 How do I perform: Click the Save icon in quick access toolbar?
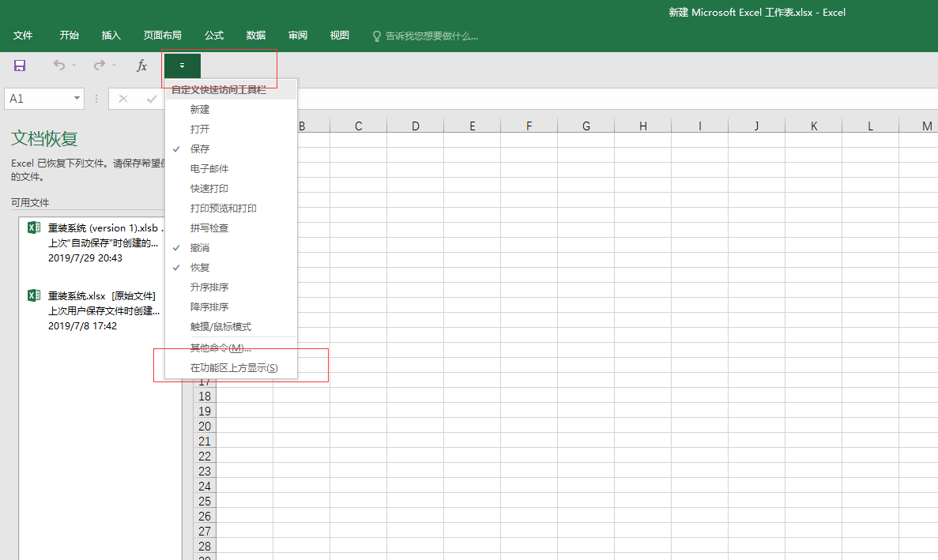click(20, 66)
